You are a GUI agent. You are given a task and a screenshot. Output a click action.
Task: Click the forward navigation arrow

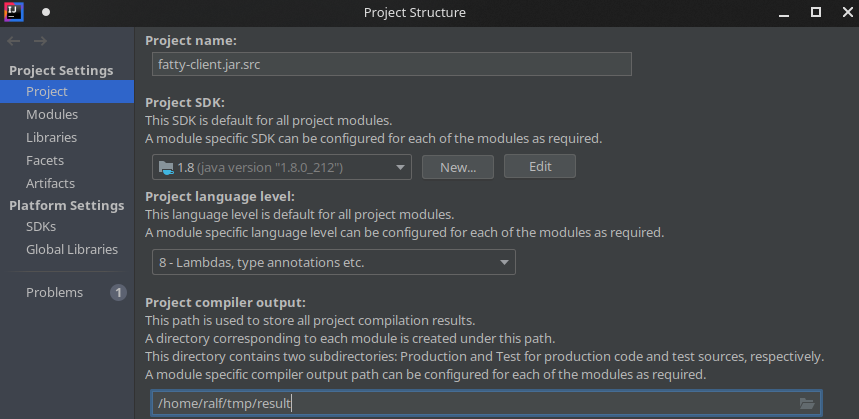pyautogui.click(x=40, y=41)
